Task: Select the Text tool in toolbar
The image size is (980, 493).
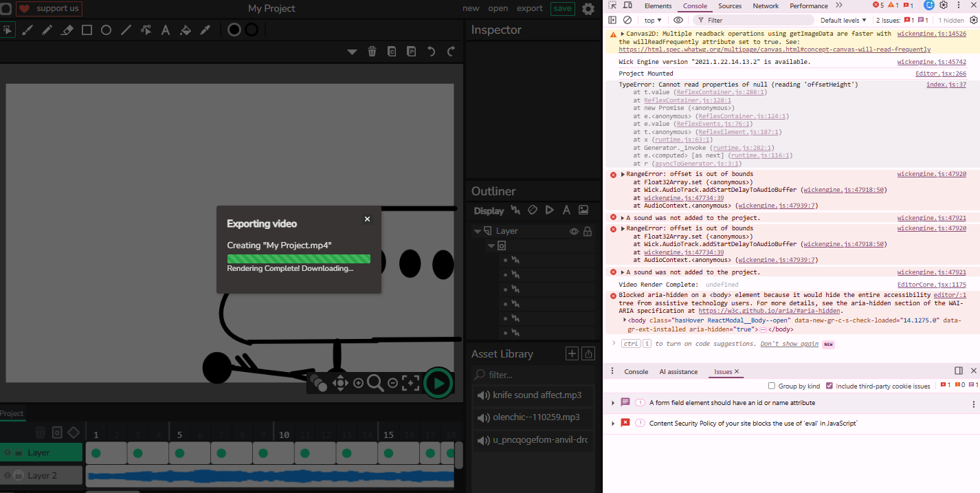Action: point(166,30)
